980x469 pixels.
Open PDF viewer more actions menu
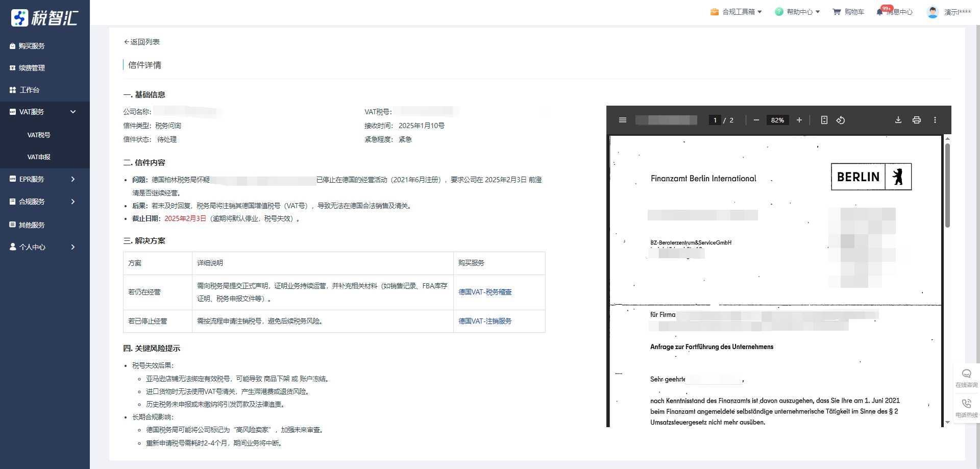tap(935, 120)
